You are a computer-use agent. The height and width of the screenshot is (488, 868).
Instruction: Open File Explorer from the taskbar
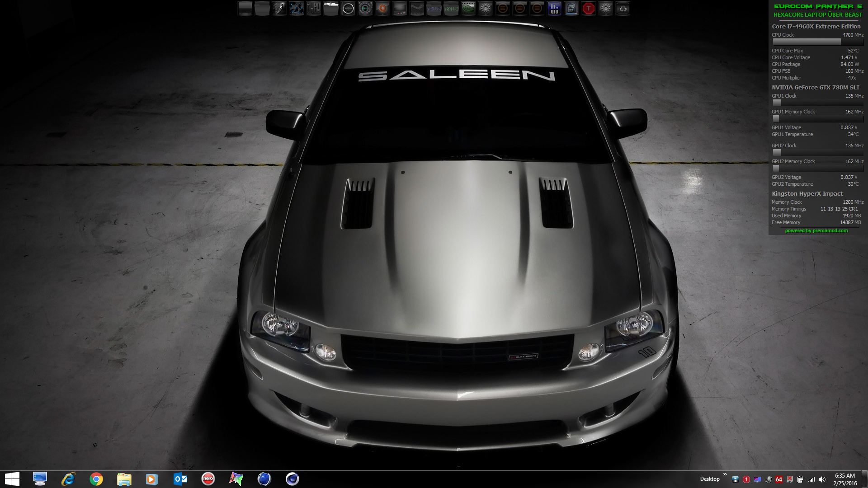tap(124, 479)
